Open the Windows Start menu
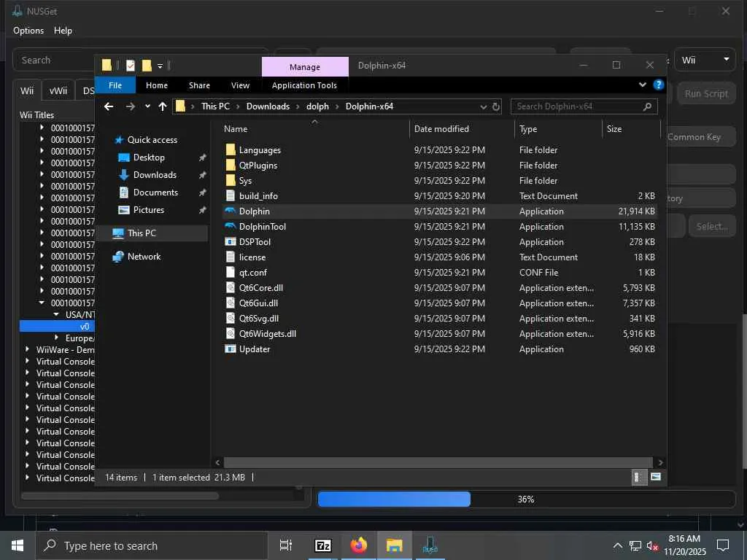 18,545
